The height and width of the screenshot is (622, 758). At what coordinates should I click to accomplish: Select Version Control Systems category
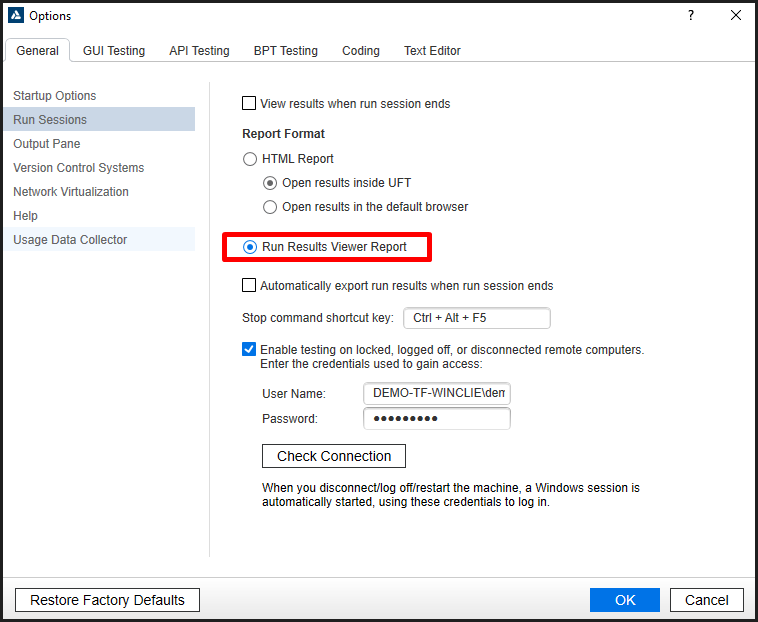point(78,168)
